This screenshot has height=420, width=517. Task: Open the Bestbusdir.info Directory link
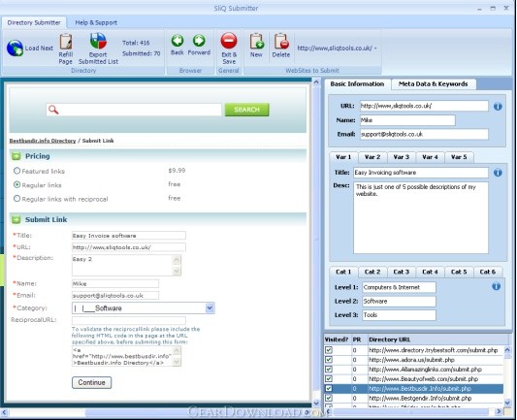[x=43, y=141]
